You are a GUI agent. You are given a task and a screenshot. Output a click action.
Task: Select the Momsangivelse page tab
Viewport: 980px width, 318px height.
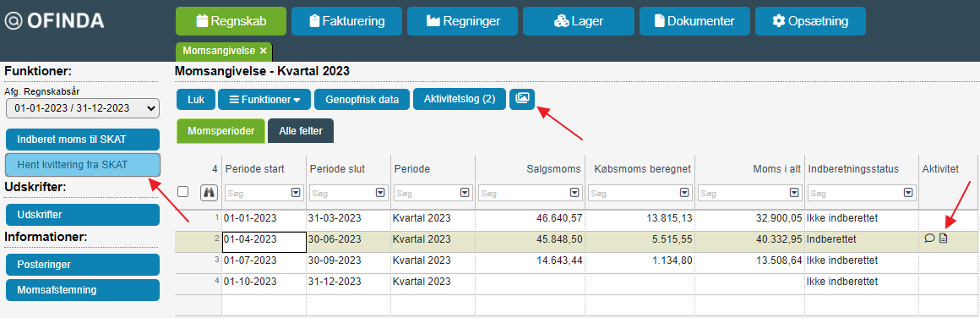[x=218, y=51]
